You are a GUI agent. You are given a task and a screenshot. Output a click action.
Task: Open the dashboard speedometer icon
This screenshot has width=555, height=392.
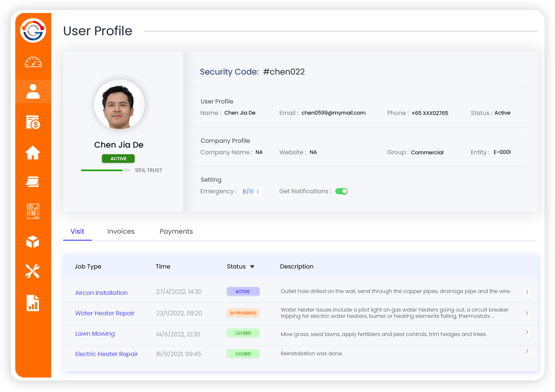[33, 62]
